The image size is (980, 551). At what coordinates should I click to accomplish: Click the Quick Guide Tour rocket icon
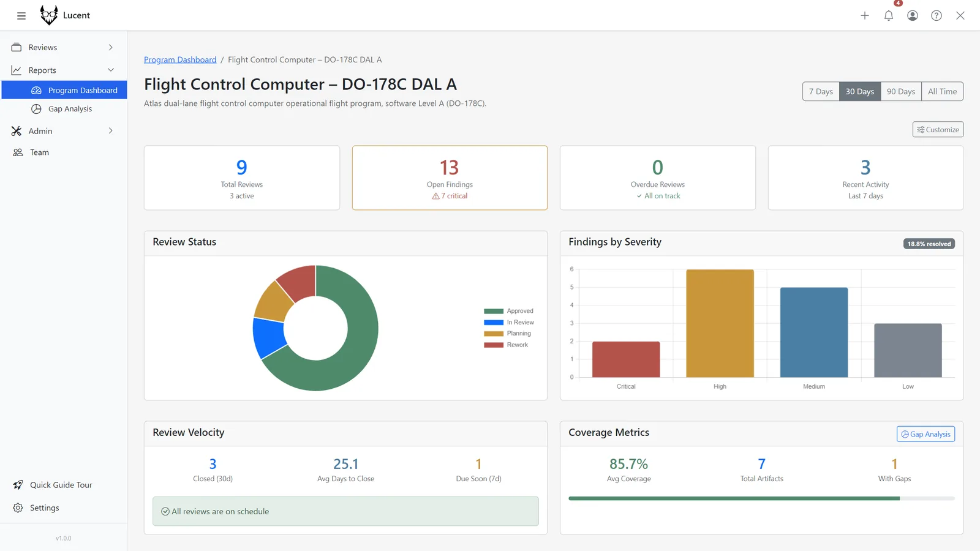[18, 485]
